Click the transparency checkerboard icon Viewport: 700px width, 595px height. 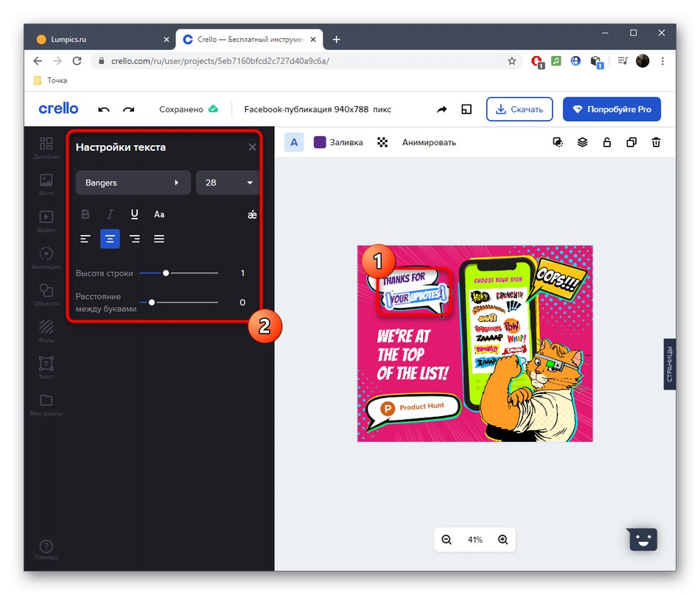pyautogui.click(x=382, y=142)
